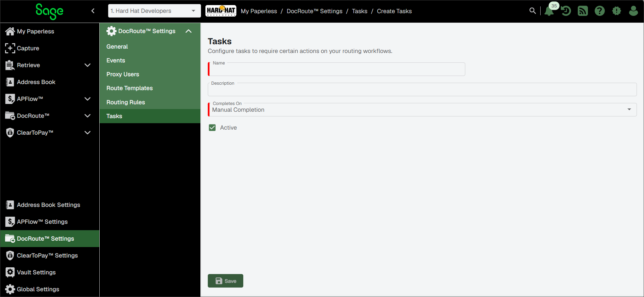Click the Sage logo
This screenshot has height=297, width=644.
[49, 11]
